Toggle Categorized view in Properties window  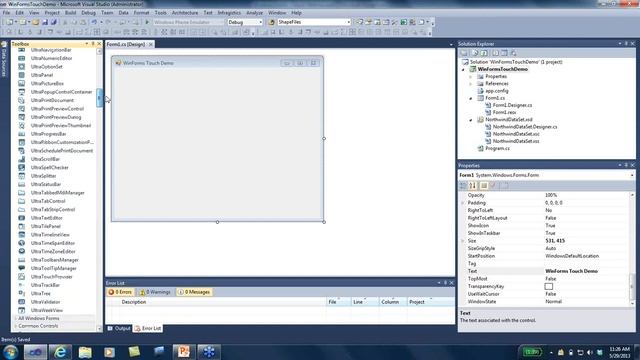click(x=463, y=186)
